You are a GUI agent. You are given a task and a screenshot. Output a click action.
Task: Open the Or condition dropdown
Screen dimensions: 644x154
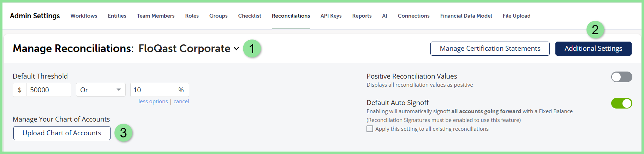click(x=101, y=90)
